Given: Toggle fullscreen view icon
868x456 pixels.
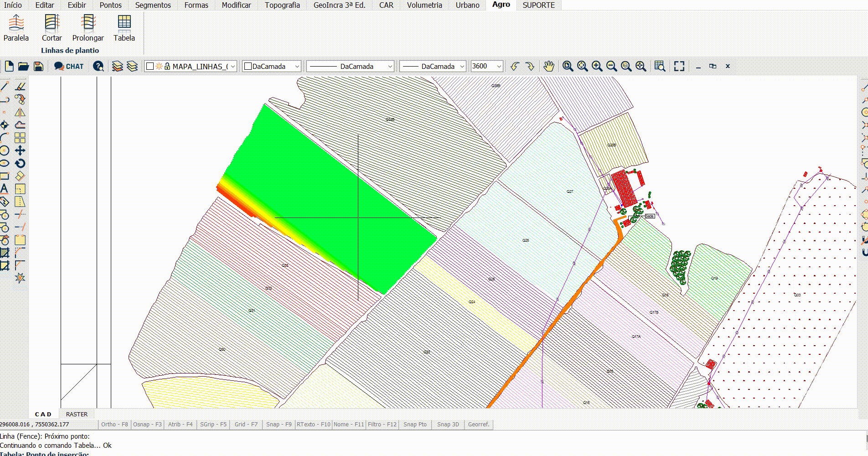Looking at the screenshot, I should coord(679,66).
